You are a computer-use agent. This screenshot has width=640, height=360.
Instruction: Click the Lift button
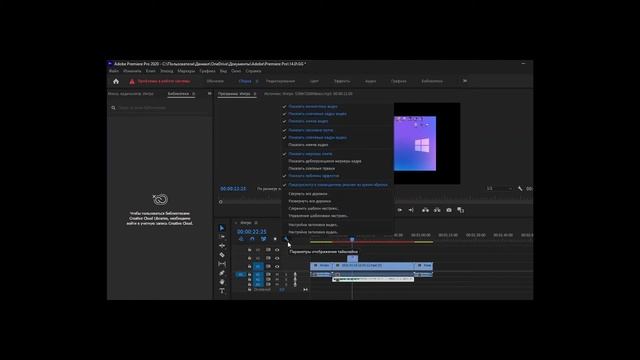(x=425, y=210)
